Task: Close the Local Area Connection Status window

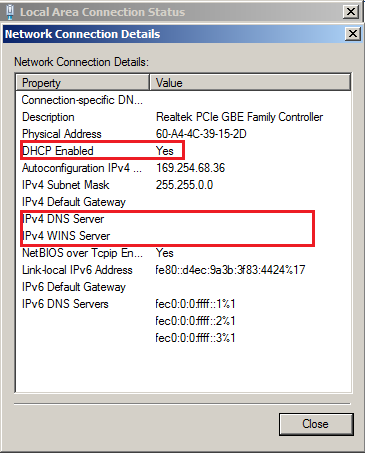Action: pyautogui.click(x=351, y=12)
